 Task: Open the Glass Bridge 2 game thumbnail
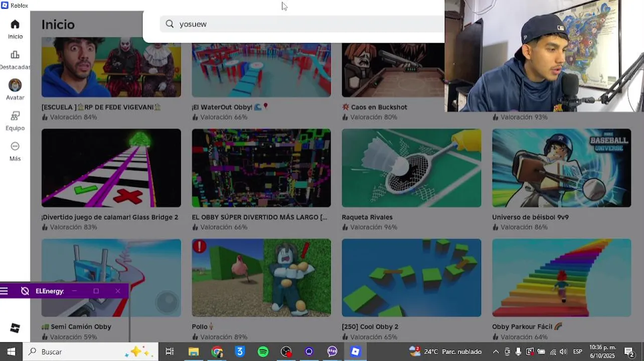pyautogui.click(x=111, y=168)
